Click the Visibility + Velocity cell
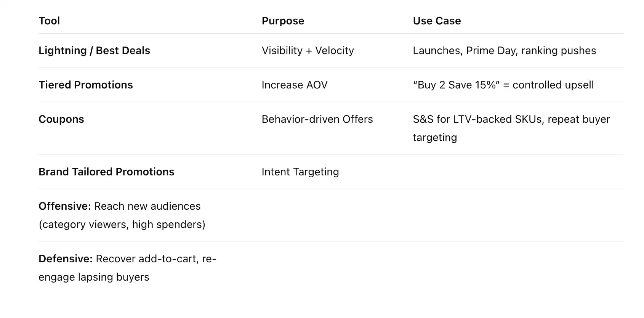Viewport: 644px width, 318px height. (308, 51)
